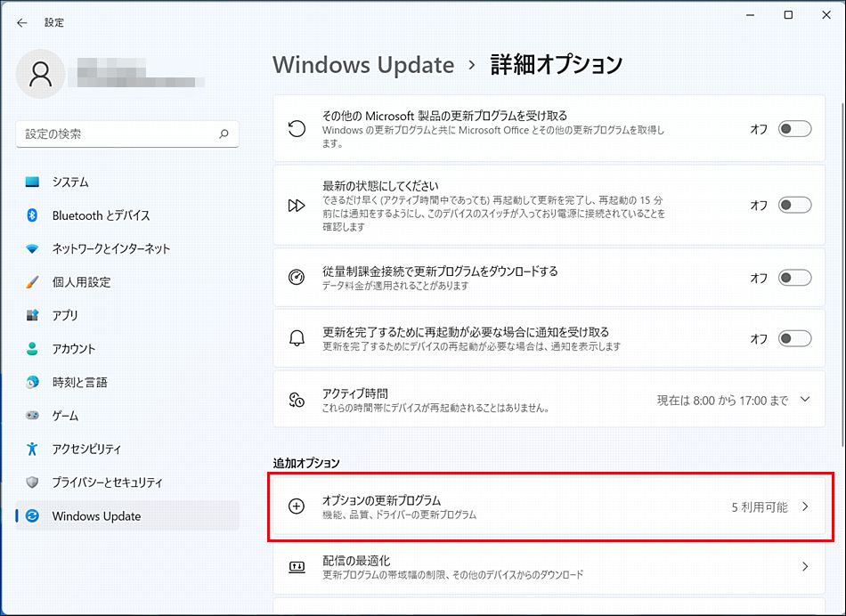Open アカウント settings

point(127,348)
